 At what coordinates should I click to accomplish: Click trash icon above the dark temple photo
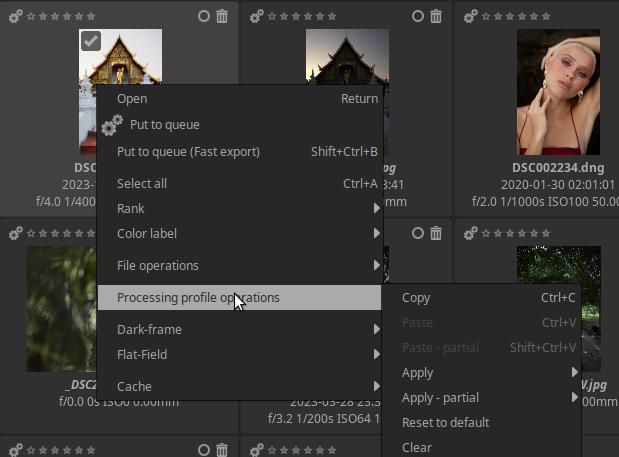(436, 16)
